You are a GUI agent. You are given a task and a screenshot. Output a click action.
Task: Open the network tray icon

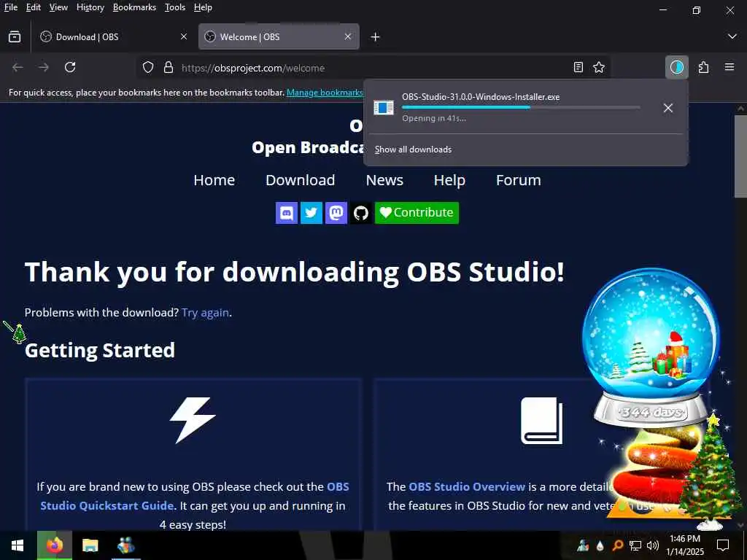click(635, 545)
